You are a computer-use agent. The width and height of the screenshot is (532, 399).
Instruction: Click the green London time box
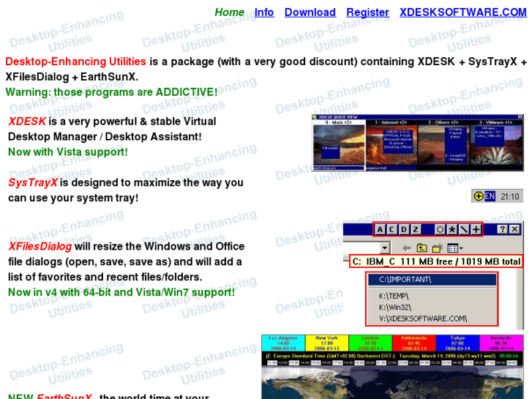coord(370,343)
